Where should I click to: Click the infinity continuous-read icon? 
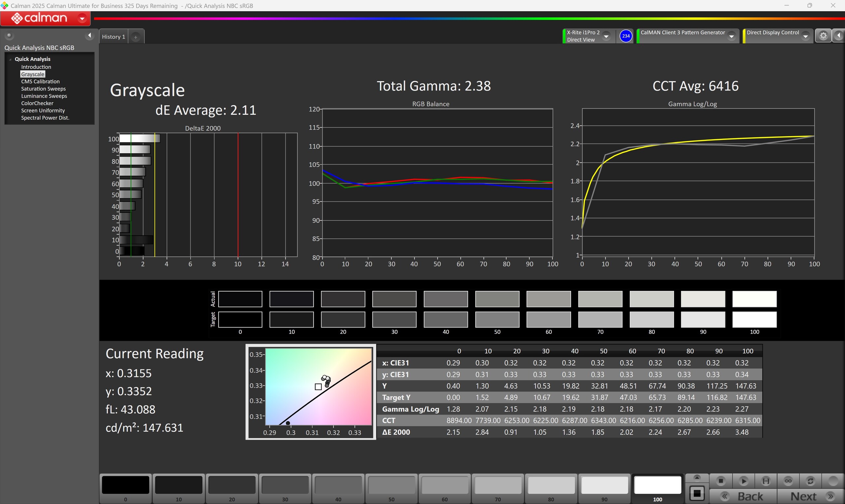click(788, 481)
